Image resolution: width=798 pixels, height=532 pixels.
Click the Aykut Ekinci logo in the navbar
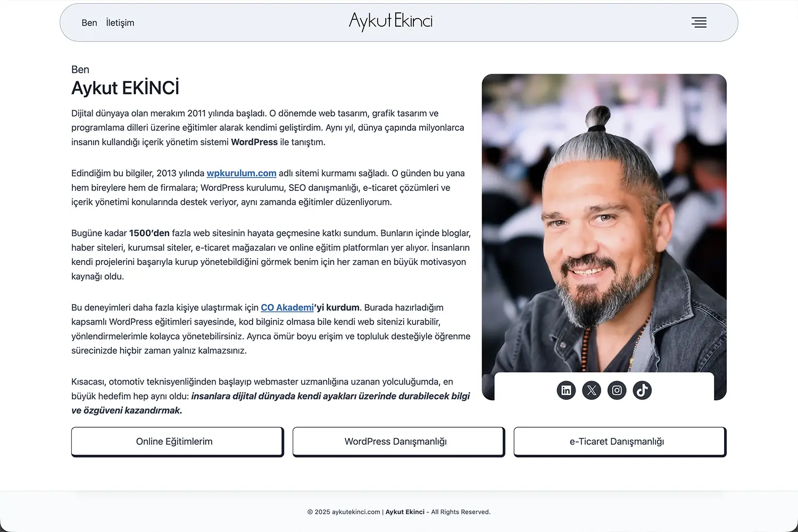click(391, 22)
